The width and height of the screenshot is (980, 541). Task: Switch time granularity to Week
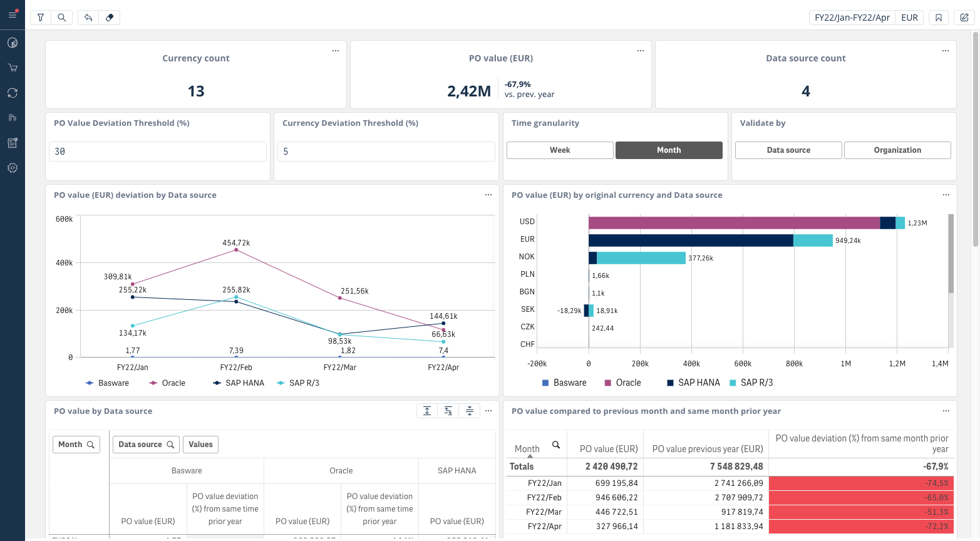coord(560,150)
